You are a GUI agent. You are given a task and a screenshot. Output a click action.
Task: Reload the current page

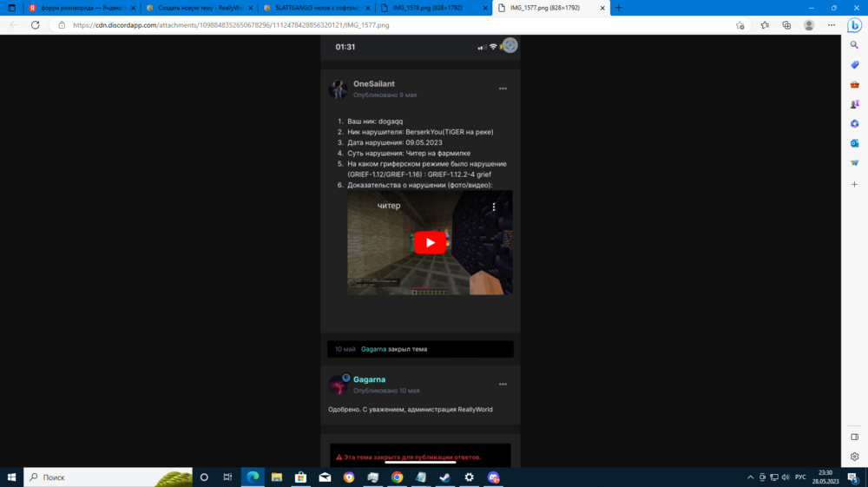click(x=35, y=25)
